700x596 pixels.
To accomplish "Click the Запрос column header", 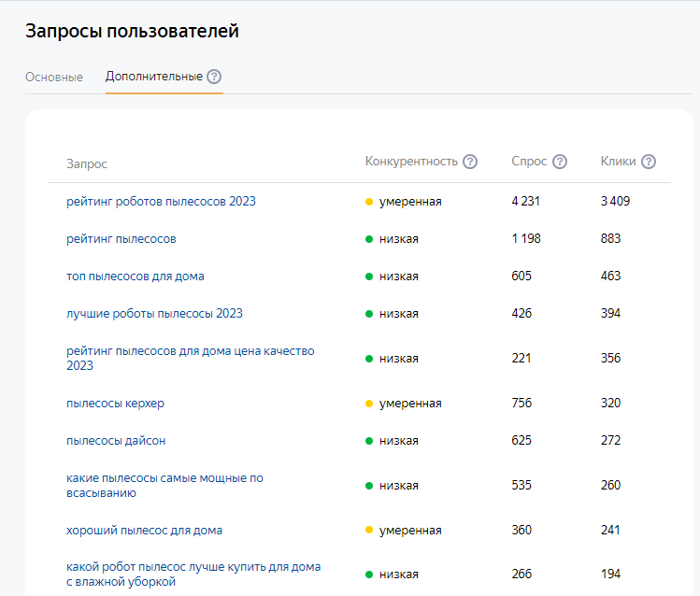I will pyautogui.click(x=87, y=163).
